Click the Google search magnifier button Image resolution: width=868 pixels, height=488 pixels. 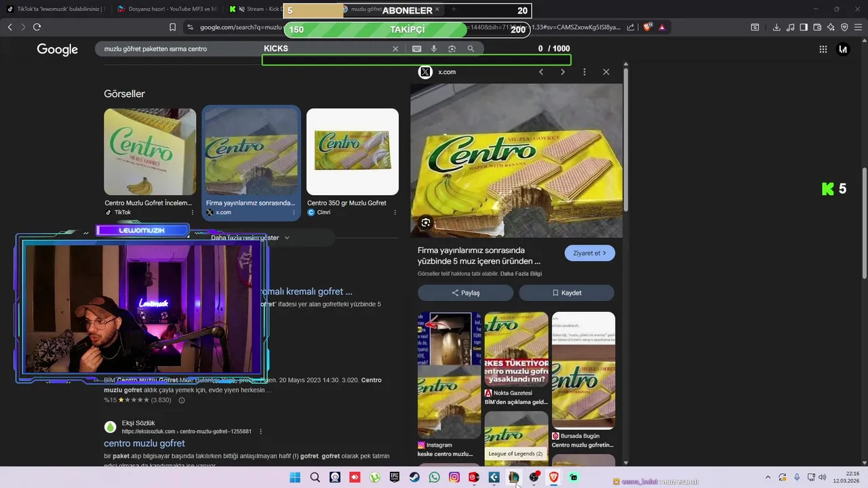(x=471, y=49)
